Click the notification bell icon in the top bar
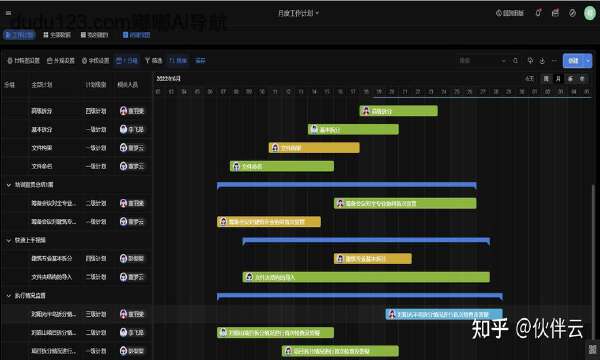 coord(538,13)
